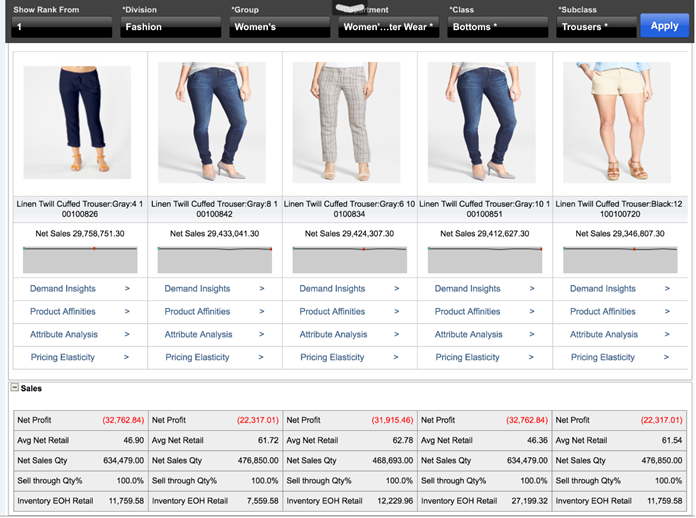This screenshot has height=518, width=696.
Task: Open Attribute Analysis for item 00100842
Action: (198, 334)
